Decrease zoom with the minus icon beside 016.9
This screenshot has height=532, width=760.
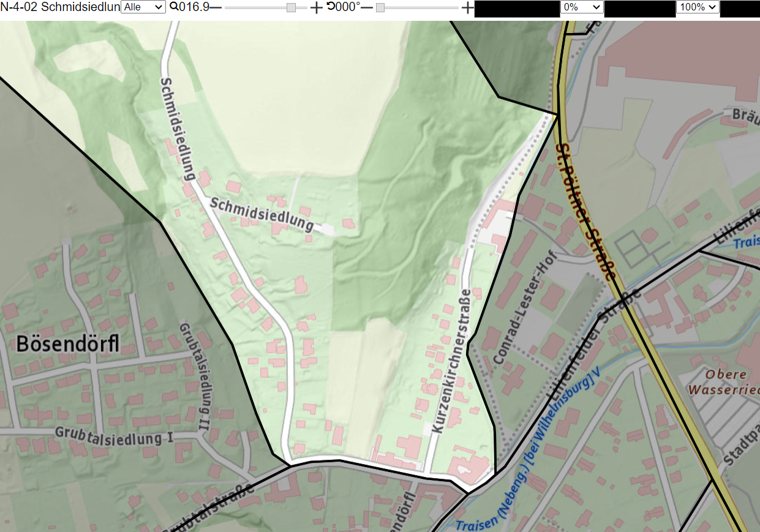click(216, 7)
